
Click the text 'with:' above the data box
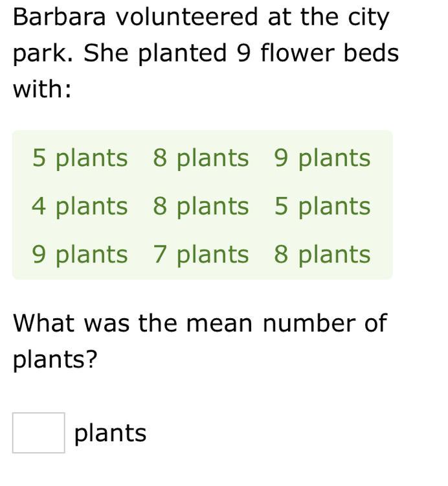(42, 89)
